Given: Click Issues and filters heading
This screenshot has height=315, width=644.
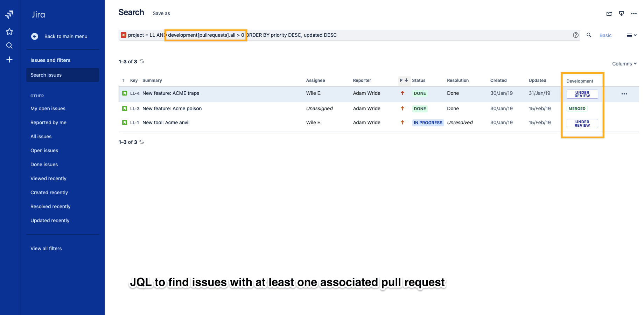Looking at the screenshot, I should point(50,60).
